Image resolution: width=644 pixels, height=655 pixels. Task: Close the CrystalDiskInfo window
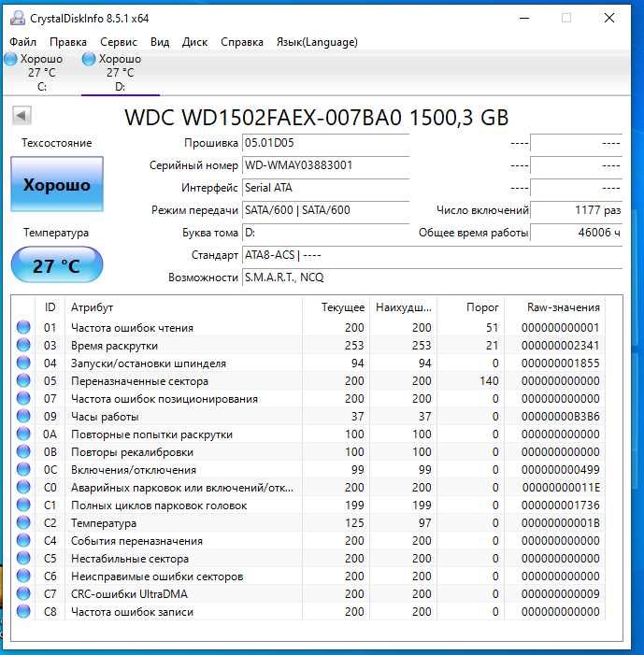pos(609,18)
